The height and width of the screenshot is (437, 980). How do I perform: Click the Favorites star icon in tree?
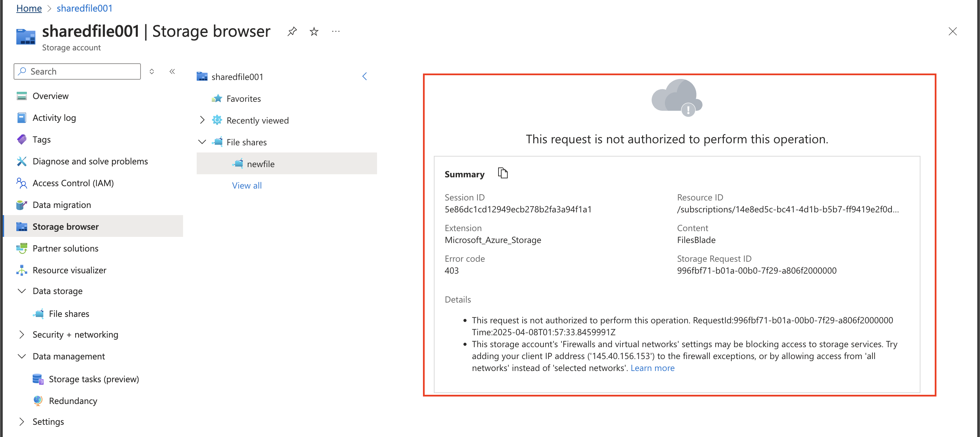217,99
